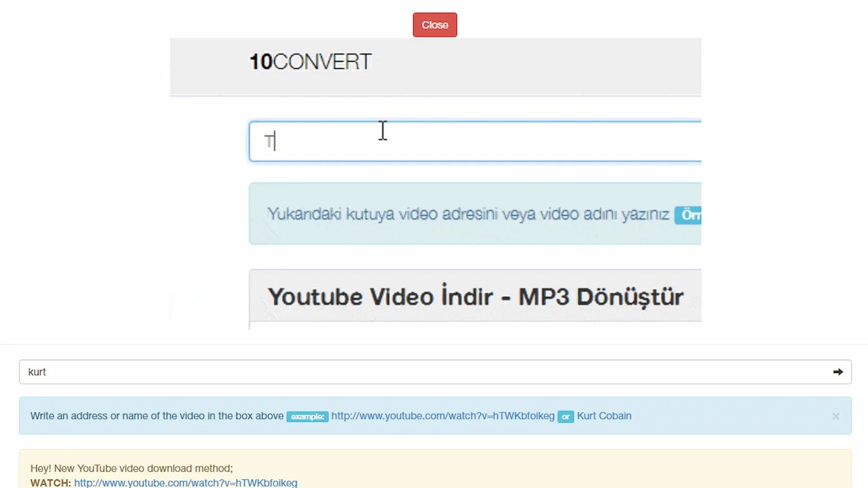This screenshot has height=488, width=868.
Task: Open the example YouTube URL in blue alert
Action: click(443, 416)
